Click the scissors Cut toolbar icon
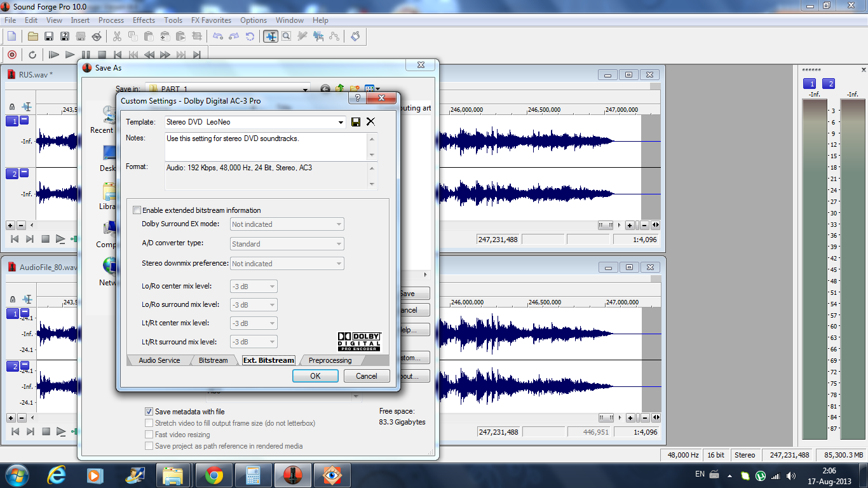868x488 pixels. [117, 36]
